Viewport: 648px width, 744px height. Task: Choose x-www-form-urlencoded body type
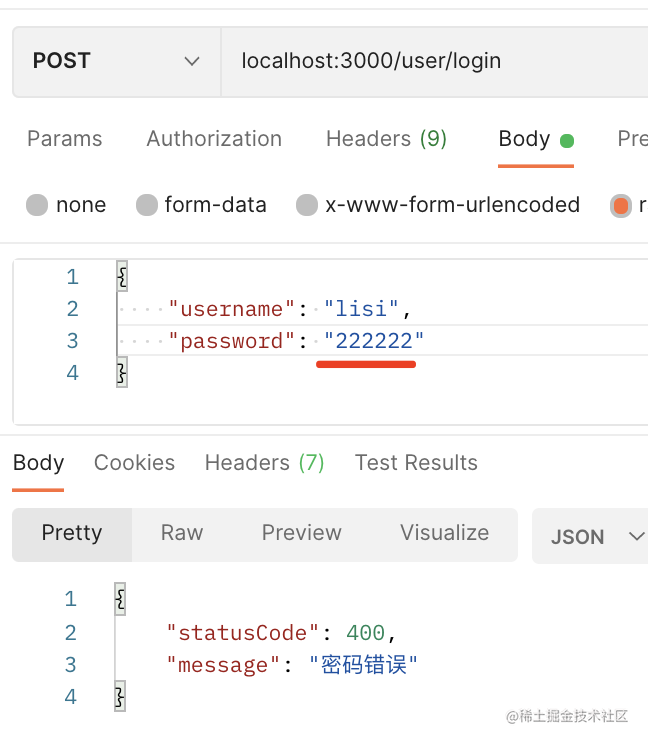pyautogui.click(x=308, y=206)
